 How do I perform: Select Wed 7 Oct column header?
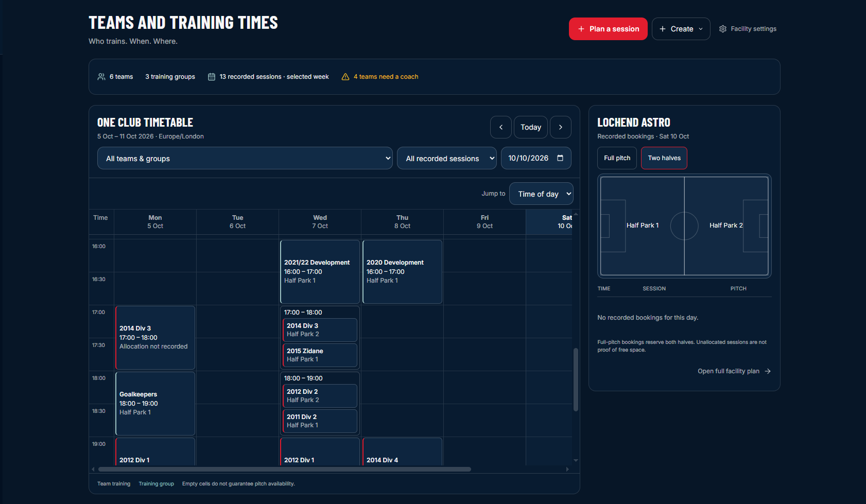[x=320, y=222]
